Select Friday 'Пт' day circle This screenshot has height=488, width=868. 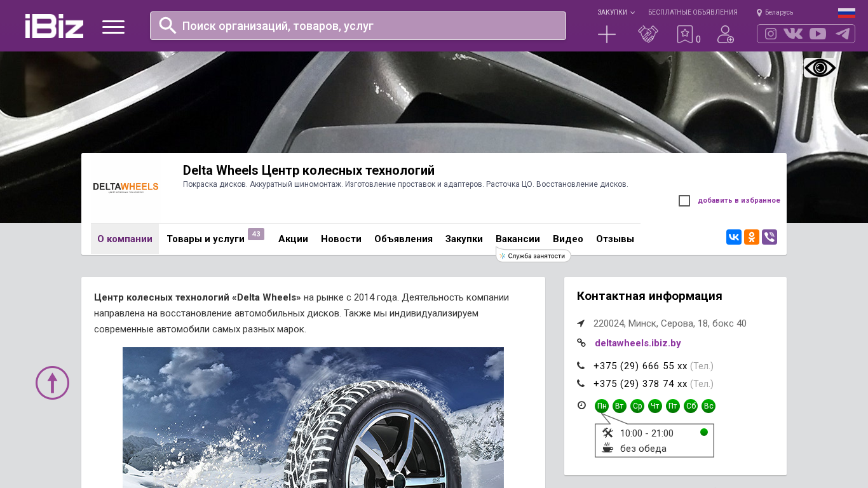click(x=673, y=406)
